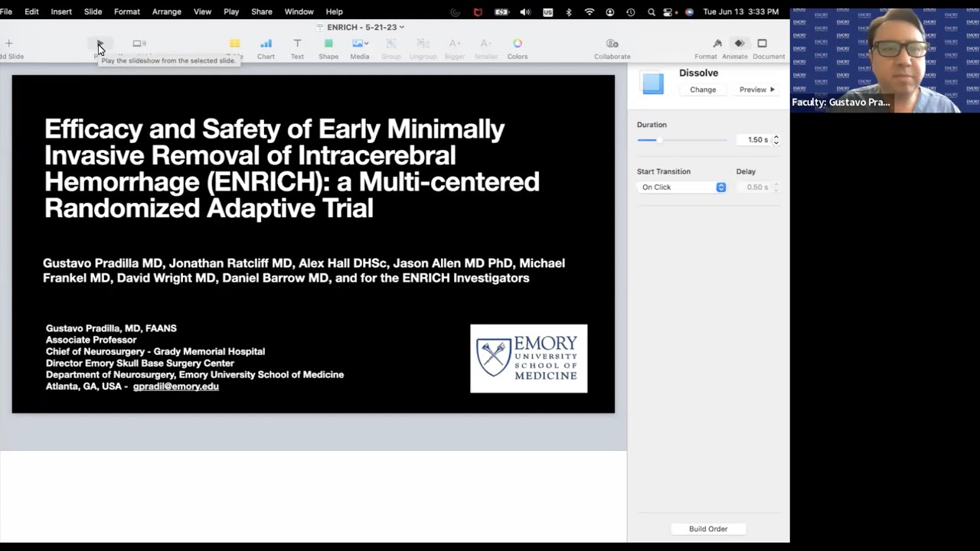Click the US input source icon
980x551 pixels.
coord(548,11)
